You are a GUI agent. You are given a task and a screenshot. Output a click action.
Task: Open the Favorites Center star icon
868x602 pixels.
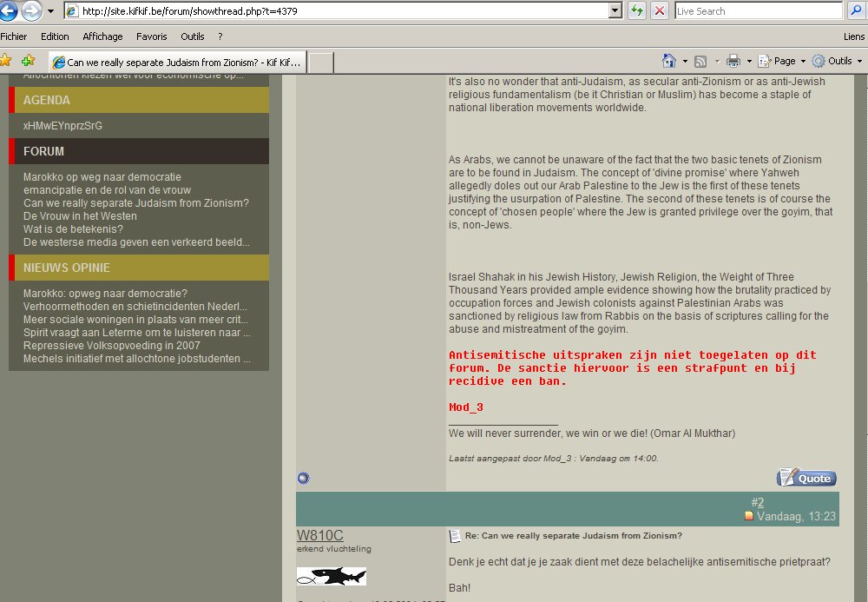tap(5, 60)
